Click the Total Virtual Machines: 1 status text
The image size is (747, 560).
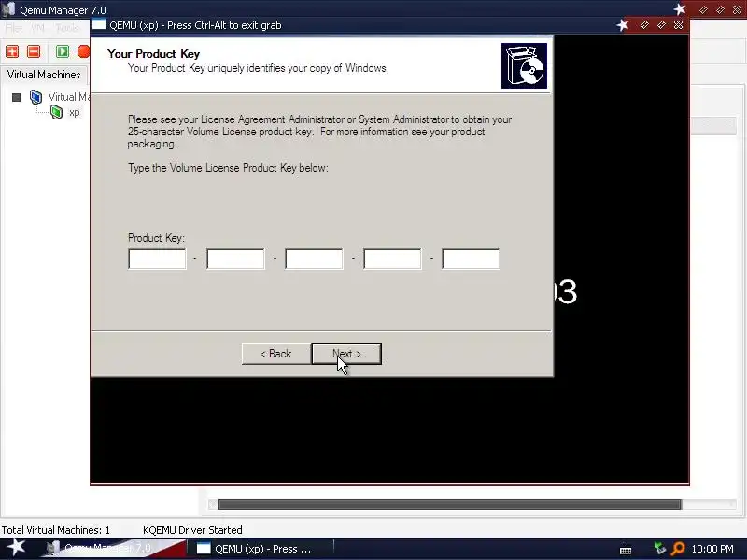click(56, 530)
